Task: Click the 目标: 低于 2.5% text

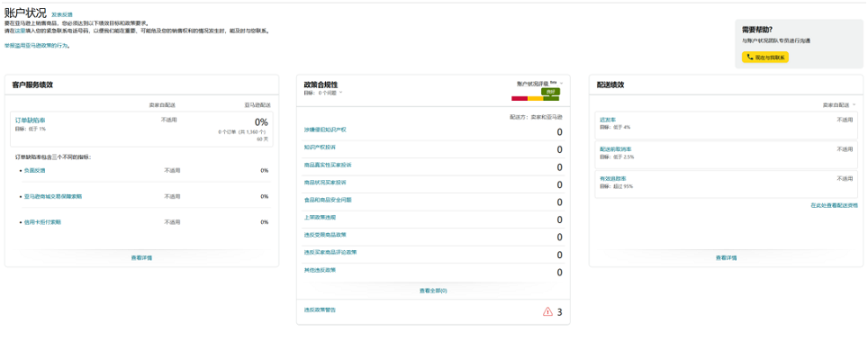Action: coord(617,157)
